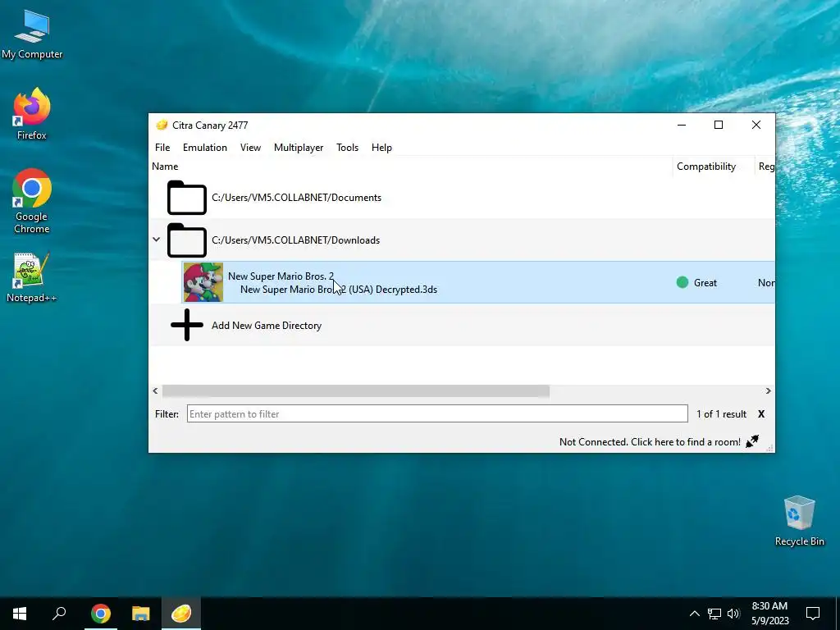Click the green Great compatibility dot

pyautogui.click(x=682, y=282)
